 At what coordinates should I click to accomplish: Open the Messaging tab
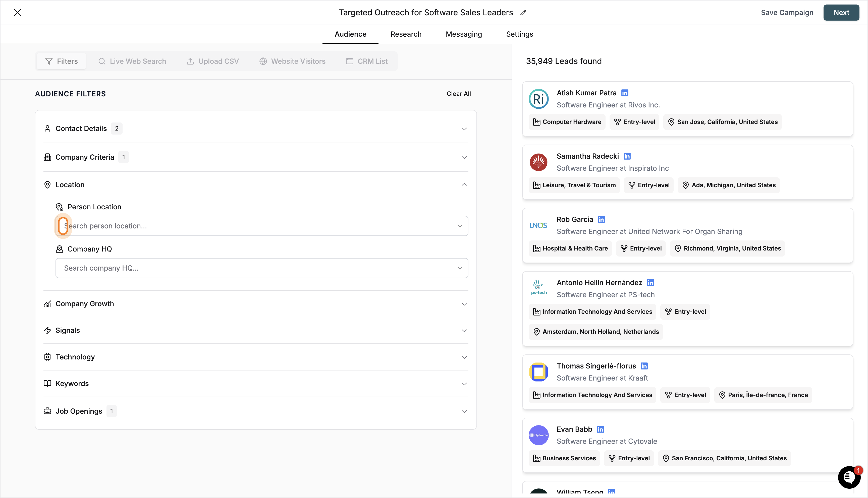(x=464, y=34)
